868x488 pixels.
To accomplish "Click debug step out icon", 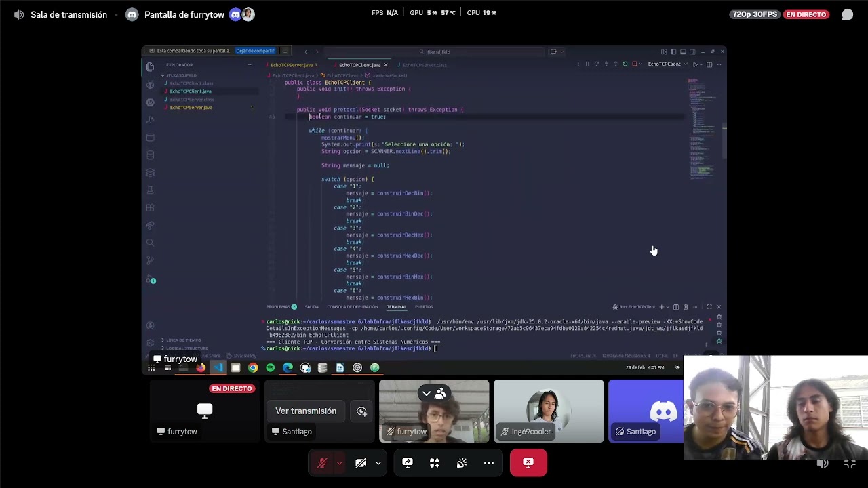I will (x=616, y=64).
